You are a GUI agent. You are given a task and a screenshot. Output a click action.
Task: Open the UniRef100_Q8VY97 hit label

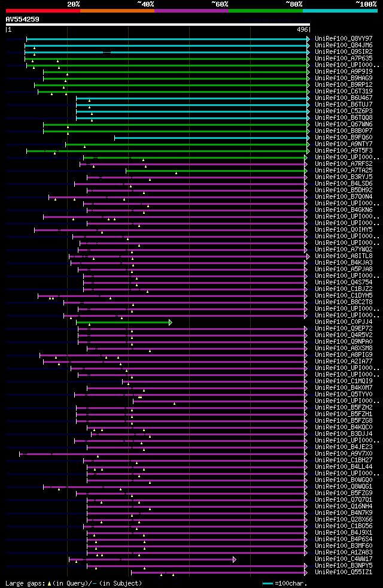[x=344, y=39]
